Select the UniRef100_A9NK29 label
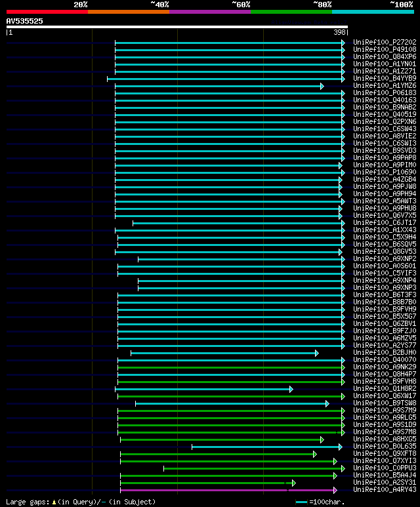This screenshot has width=420, height=507. click(x=385, y=367)
